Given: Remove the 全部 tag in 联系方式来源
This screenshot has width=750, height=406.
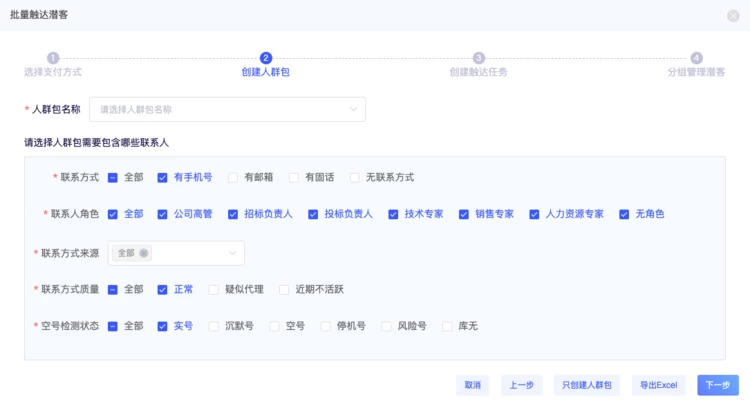Looking at the screenshot, I should point(144,253).
